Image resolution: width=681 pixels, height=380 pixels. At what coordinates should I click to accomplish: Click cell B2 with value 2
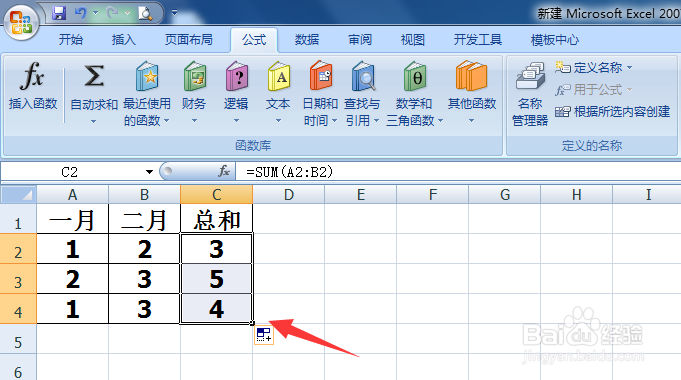pos(145,249)
